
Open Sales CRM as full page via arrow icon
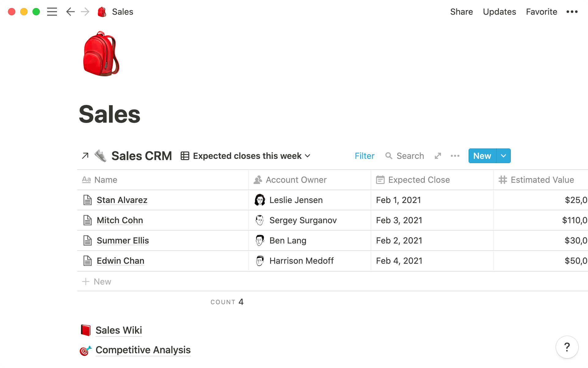pos(85,156)
